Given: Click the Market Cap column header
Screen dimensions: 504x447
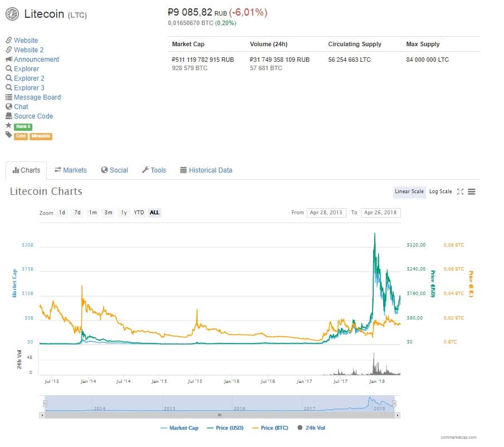Looking at the screenshot, I should [188, 44].
